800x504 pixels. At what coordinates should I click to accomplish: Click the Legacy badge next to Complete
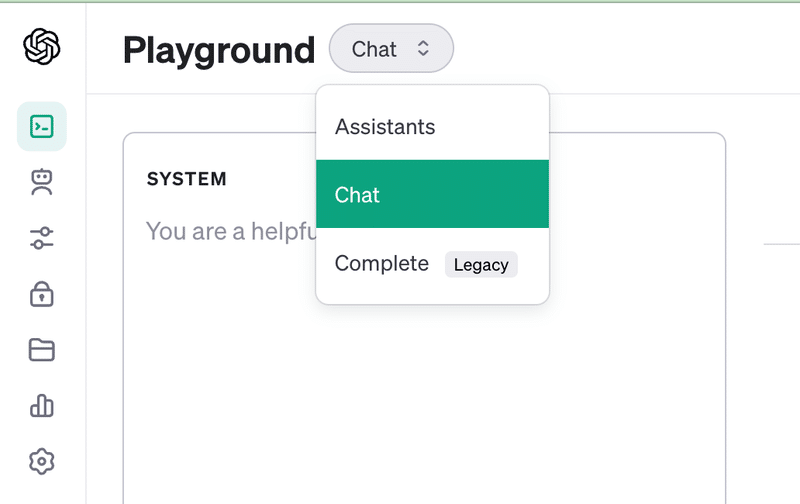click(x=481, y=265)
